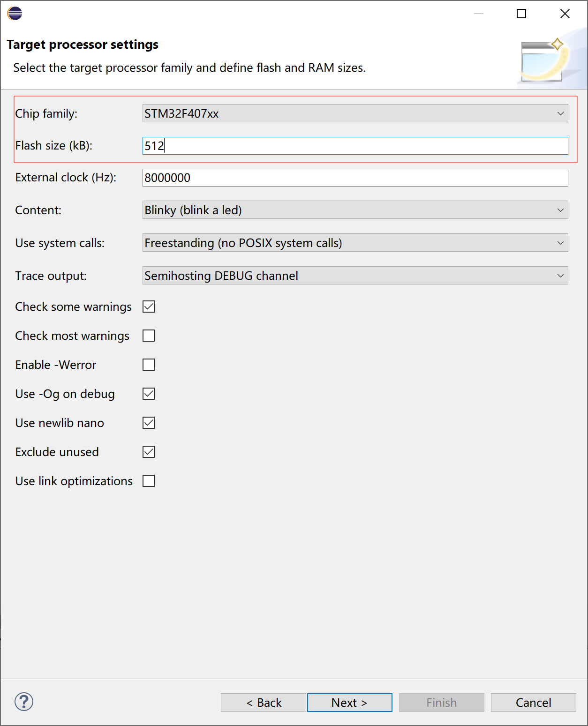The height and width of the screenshot is (726, 588).
Task: Maximize the wizard dialog window
Action: click(x=521, y=14)
